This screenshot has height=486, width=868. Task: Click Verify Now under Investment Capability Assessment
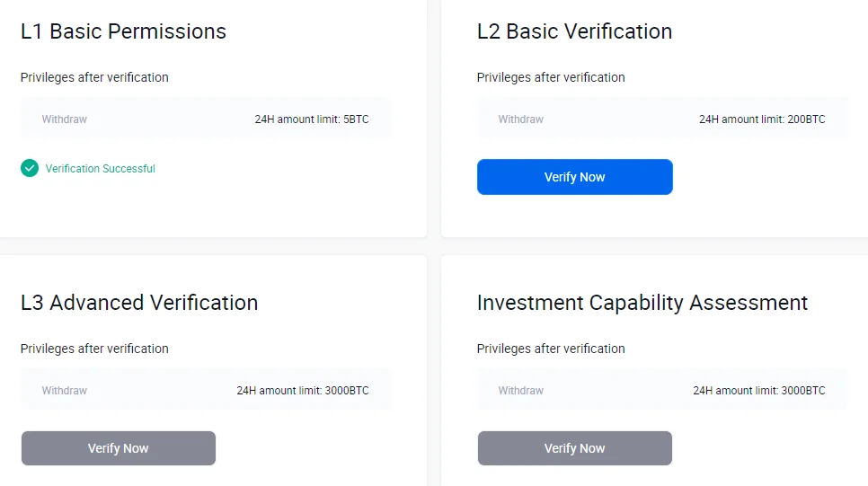pyautogui.click(x=574, y=448)
